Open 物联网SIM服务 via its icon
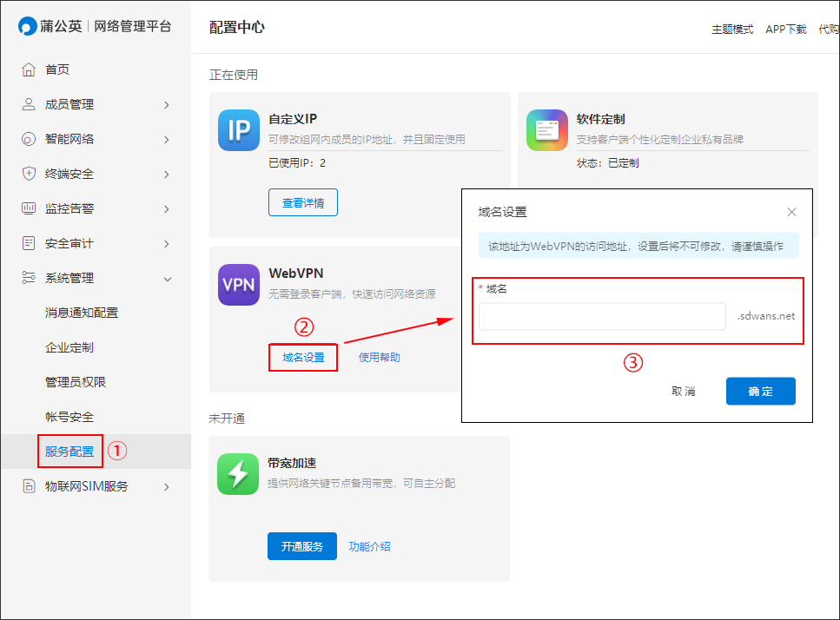This screenshot has width=840, height=620. (x=28, y=486)
